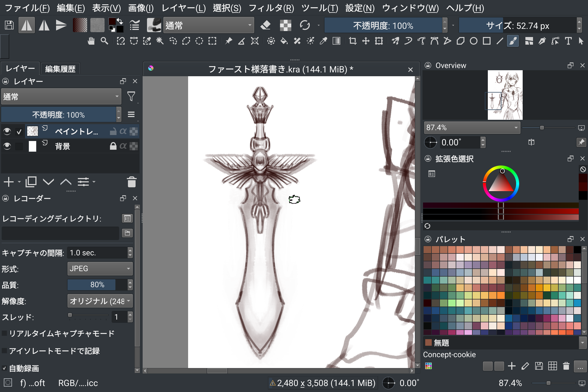Delete layer with trash icon
The height and width of the screenshot is (392, 588).
pos(131,182)
